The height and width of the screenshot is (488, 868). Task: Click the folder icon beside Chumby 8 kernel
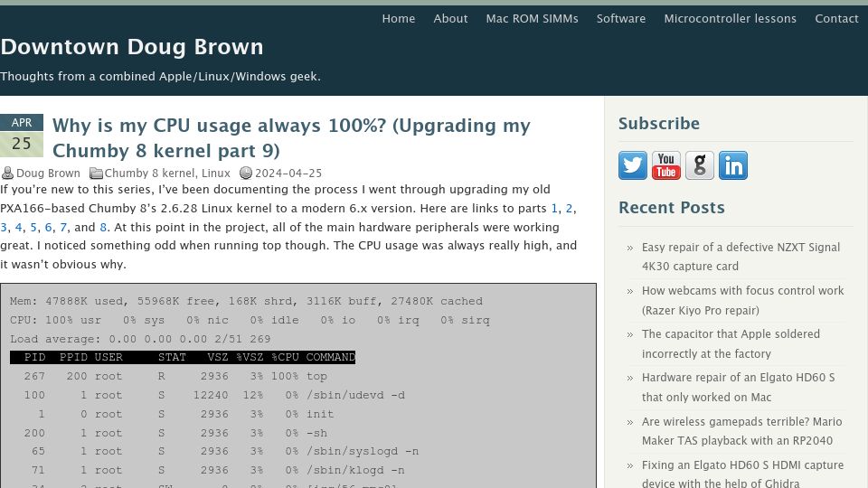tap(97, 174)
